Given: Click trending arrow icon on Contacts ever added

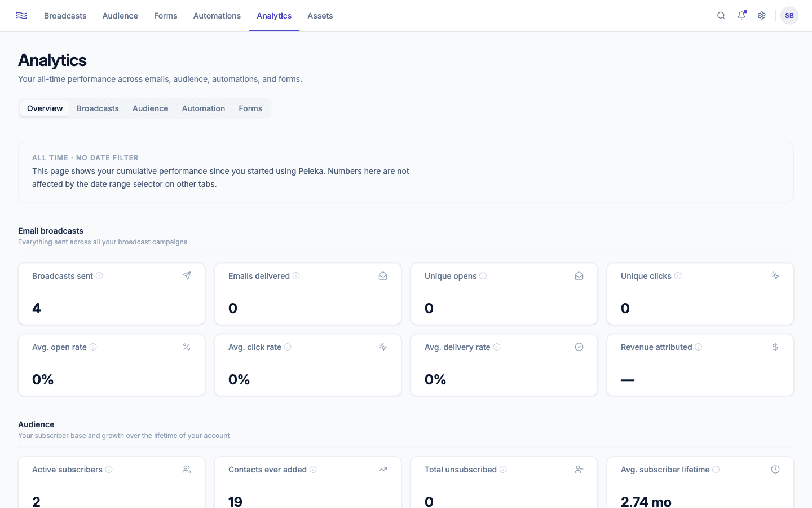Looking at the screenshot, I should (x=383, y=470).
